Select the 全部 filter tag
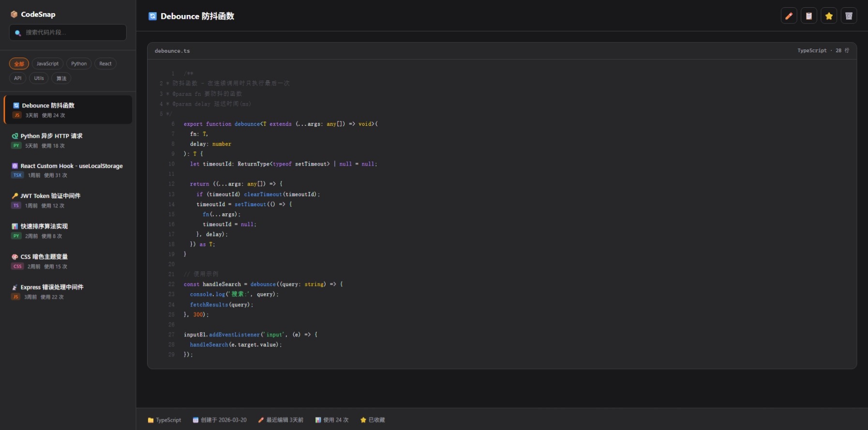Image resolution: width=868 pixels, height=430 pixels. 19,64
